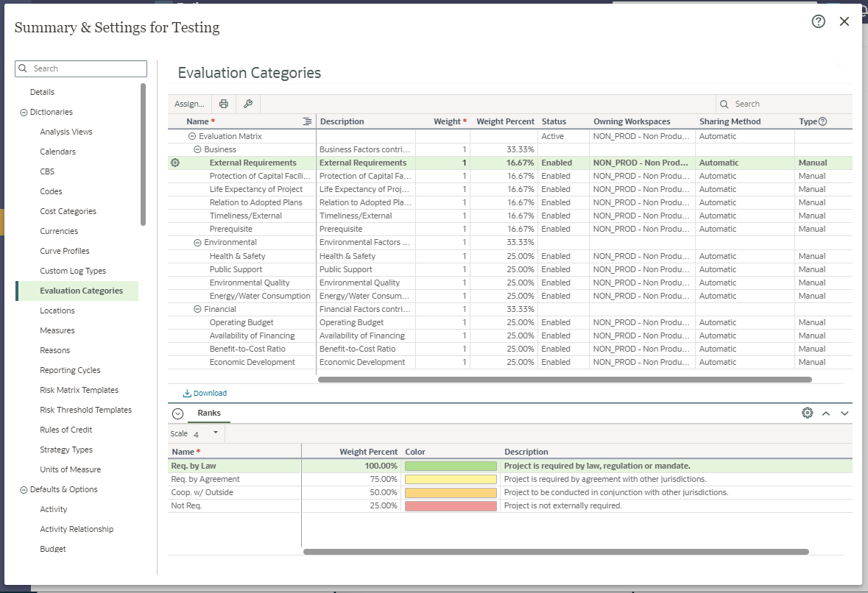The width and height of the screenshot is (868, 593).
Task: Collapse the Ranks detail panel
Action: (x=177, y=413)
